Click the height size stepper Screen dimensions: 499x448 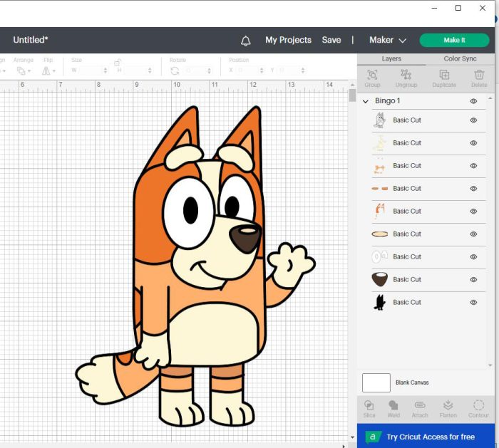(150, 71)
